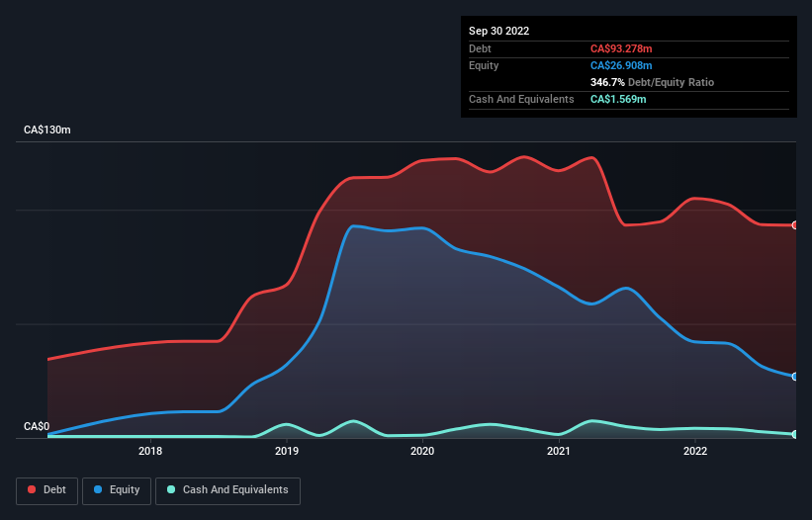Click the Equity label in tooltip

(484, 65)
